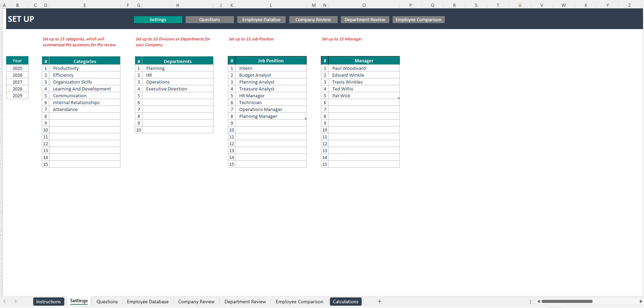
Task: Click the select-all corner of the sheet
Action: coord(2,5)
